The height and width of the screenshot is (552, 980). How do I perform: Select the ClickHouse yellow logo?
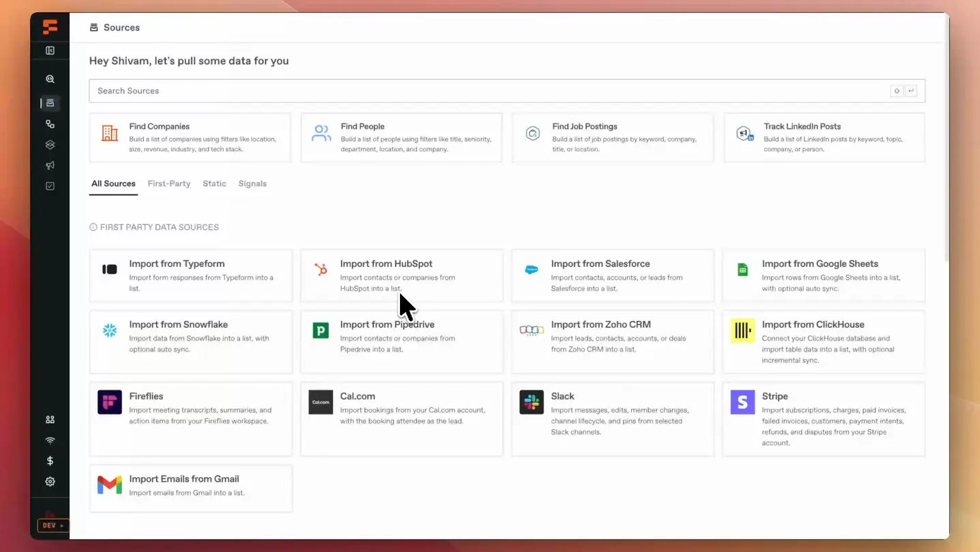click(x=743, y=331)
